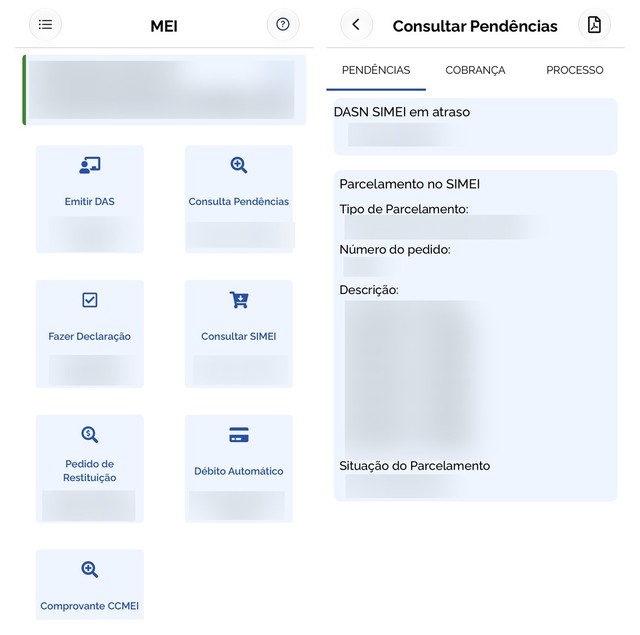Open Emitir DAS label
640x635 pixels.
point(90,202)
